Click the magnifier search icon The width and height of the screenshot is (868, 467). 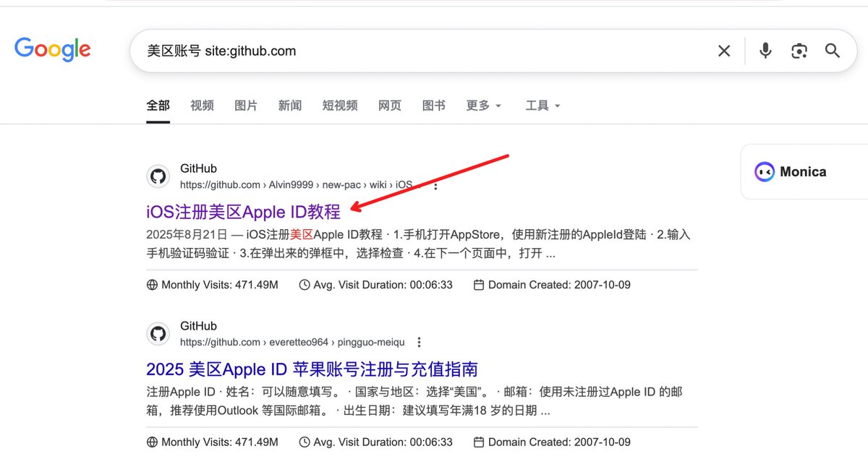click(833, 51)
